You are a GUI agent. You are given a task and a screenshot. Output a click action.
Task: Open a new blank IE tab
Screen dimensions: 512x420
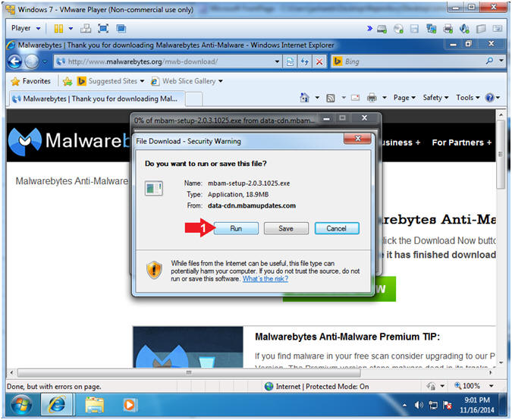click(x=193, y=99)
